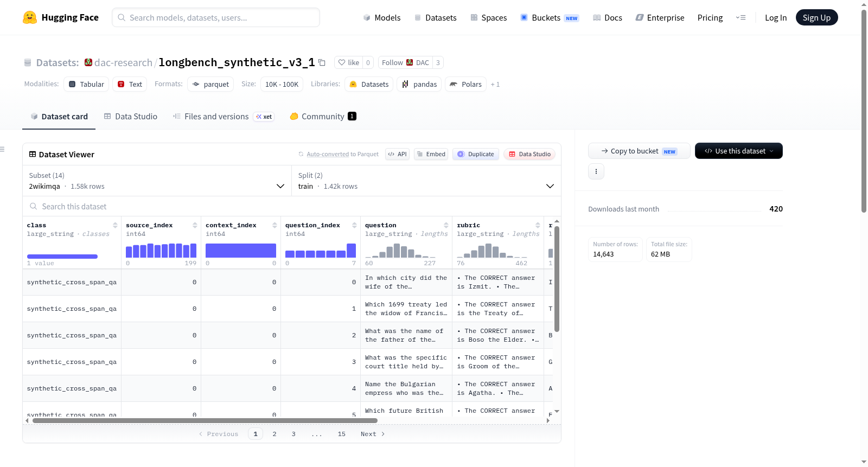Switch to the Data Studio tab
This screenshot has height=467, width=868.
pos(131,116)
